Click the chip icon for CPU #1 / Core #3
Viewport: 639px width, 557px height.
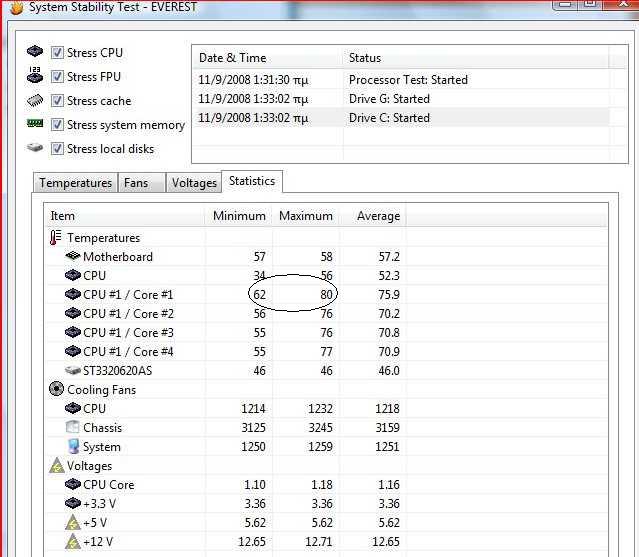pyautogui.click(x=73, y=332)
